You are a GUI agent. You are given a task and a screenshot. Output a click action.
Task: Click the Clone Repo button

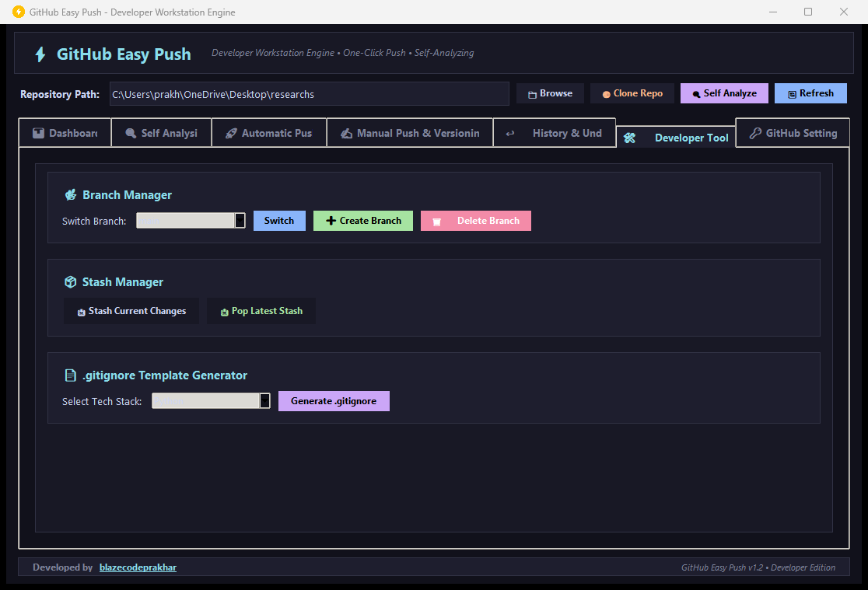point(633,93)
